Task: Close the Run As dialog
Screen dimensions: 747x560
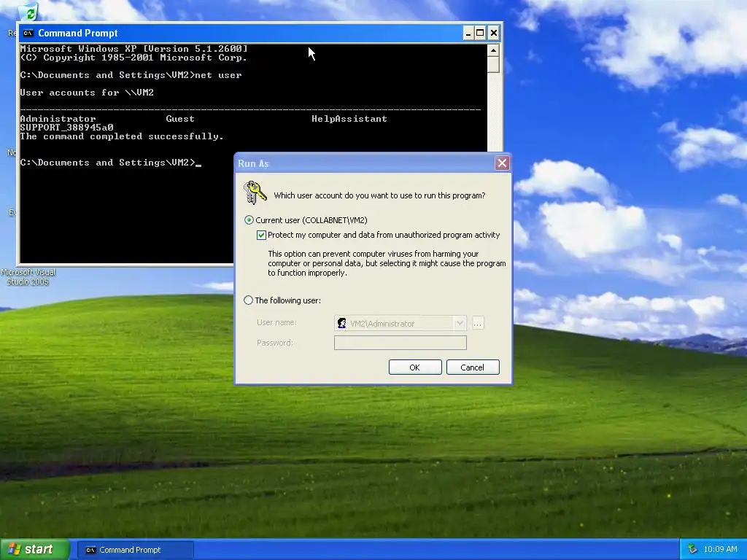Action: pos(502,163)
